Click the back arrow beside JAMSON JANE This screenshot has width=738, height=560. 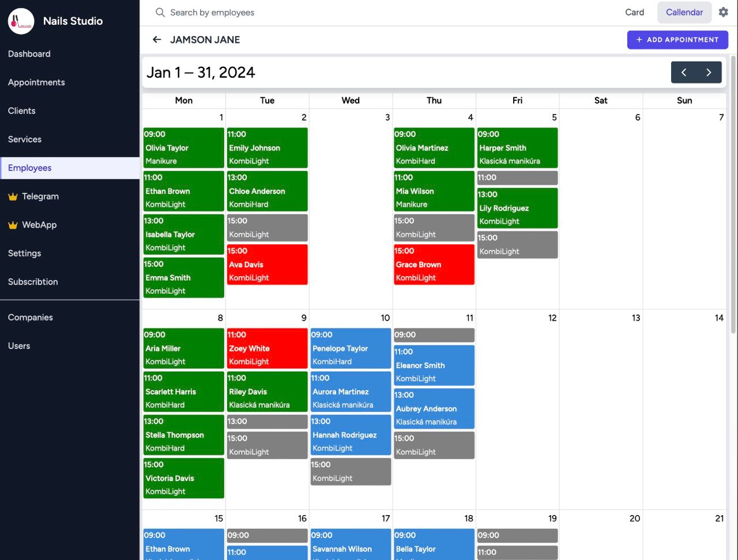point(157,40)
